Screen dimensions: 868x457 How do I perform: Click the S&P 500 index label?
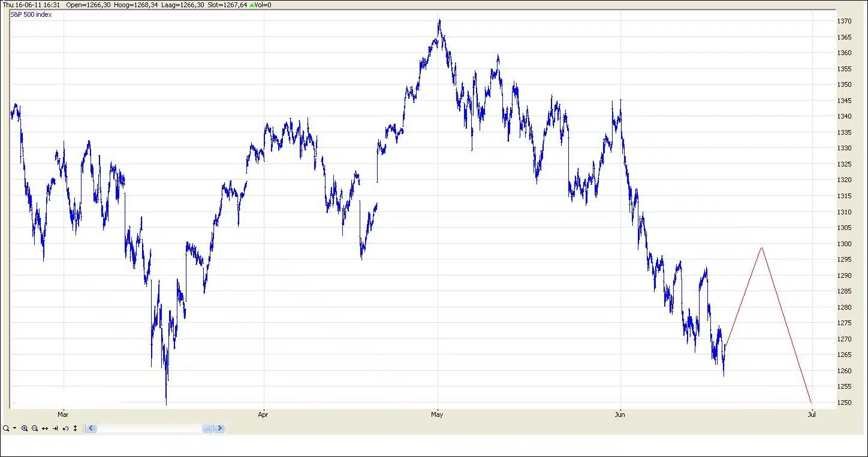[31, 14]
